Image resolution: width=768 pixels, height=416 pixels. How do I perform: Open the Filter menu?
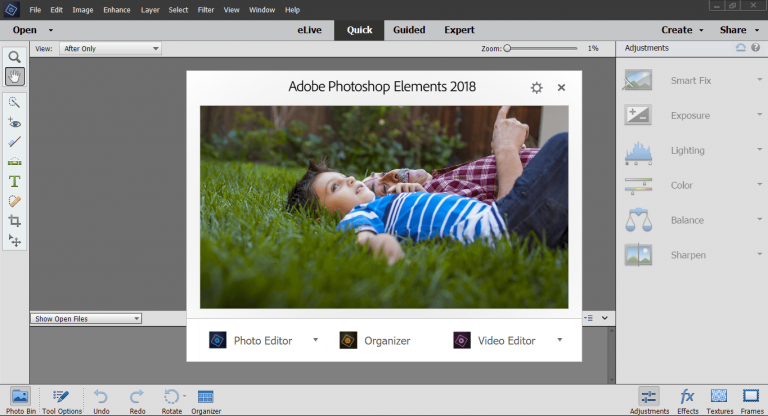coord(206,10)
